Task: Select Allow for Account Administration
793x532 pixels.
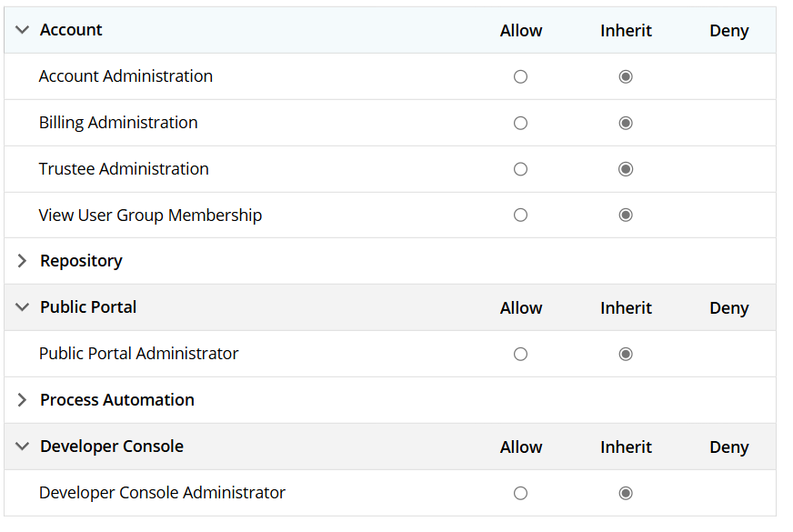Action: click(520, 77)
